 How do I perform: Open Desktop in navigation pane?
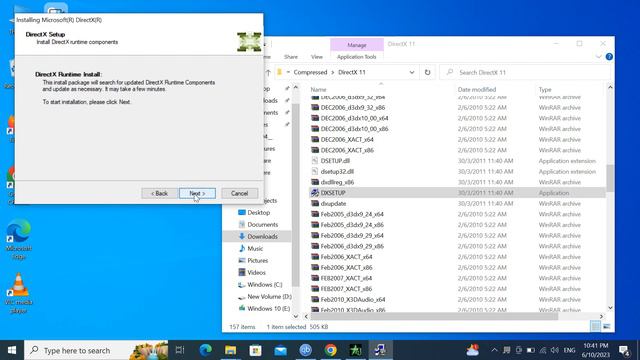pos(258,213)
